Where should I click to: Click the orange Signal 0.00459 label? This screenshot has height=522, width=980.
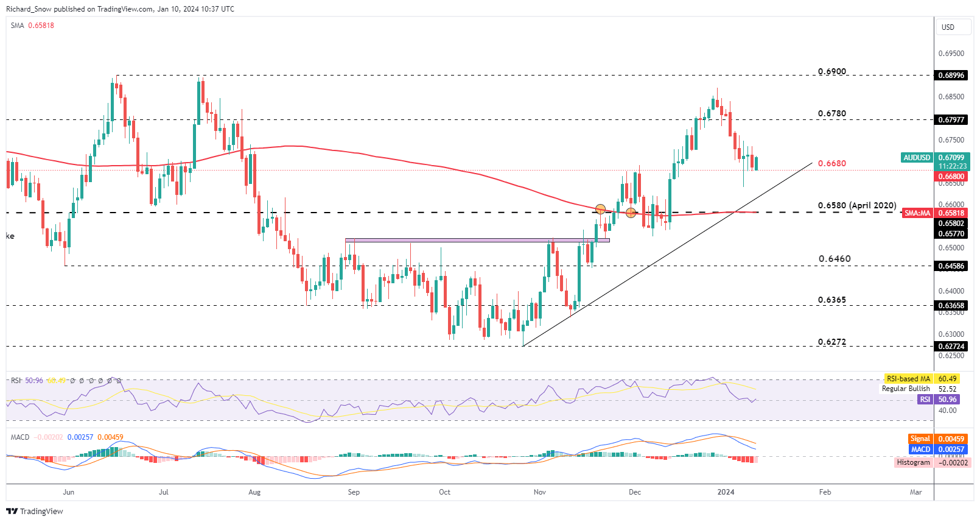[938, 439]
